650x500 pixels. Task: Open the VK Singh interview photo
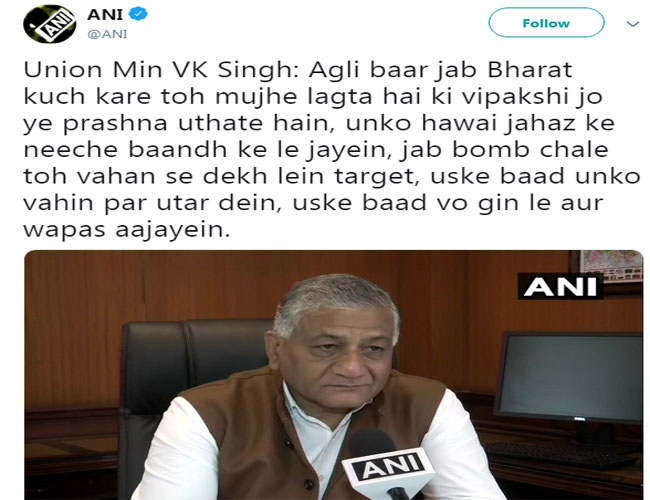pos(334,375)
